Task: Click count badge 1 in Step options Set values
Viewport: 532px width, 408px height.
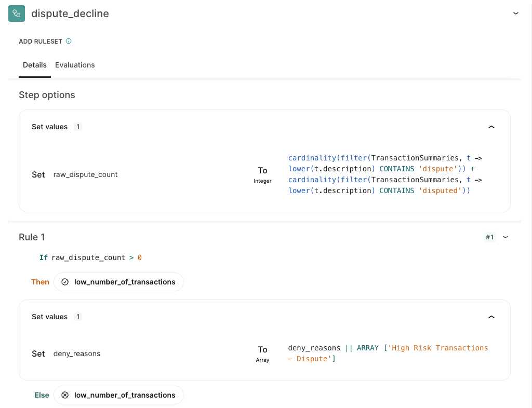Action: coord(78,127)
